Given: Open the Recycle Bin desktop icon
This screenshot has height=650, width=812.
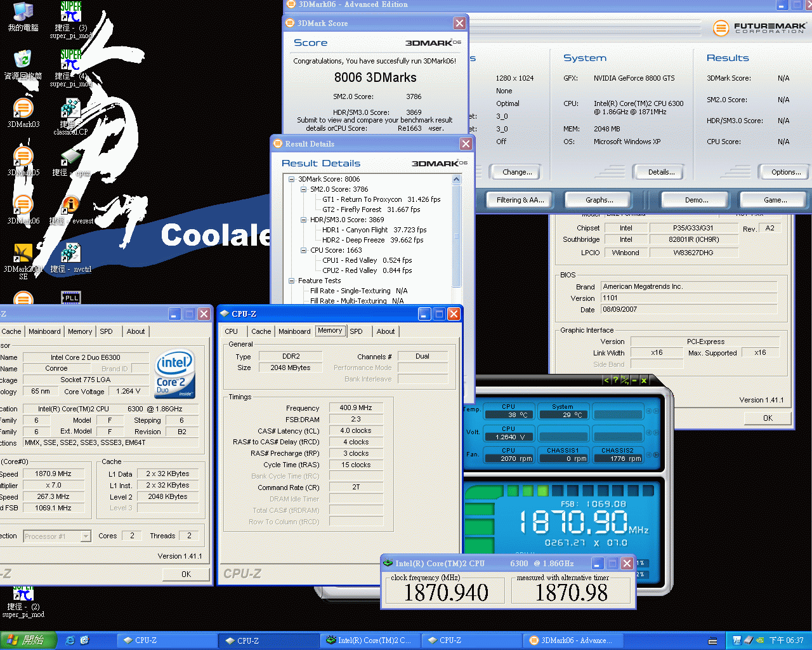Looking at the screenshot, I should coord(23,65).
